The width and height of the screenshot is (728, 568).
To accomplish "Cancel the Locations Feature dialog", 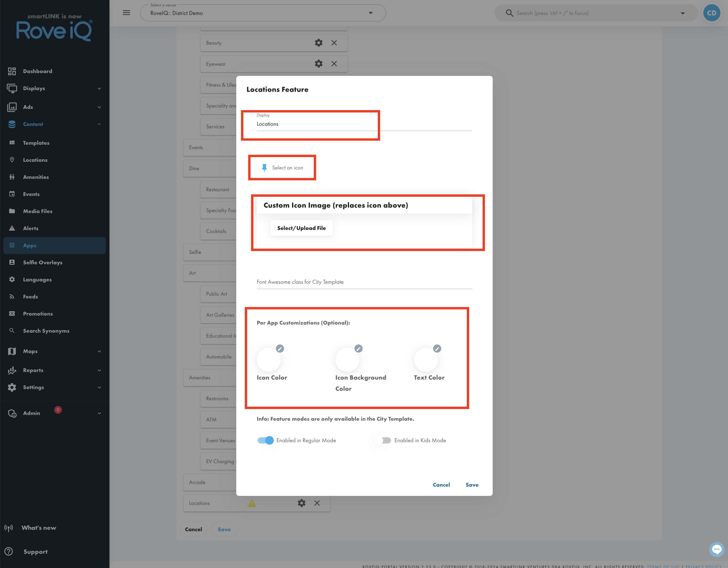I will (441, 485).
